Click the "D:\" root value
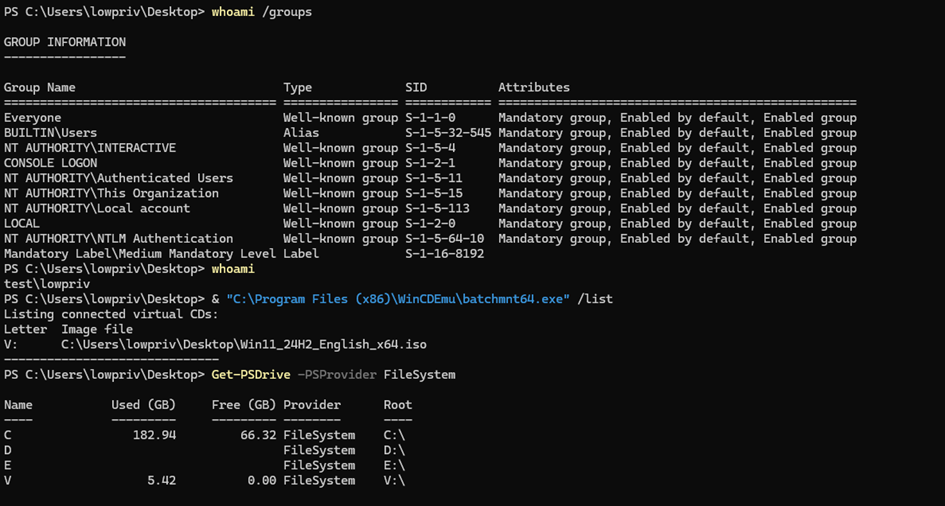Screen dimensions: 945x506 [394, 450]
